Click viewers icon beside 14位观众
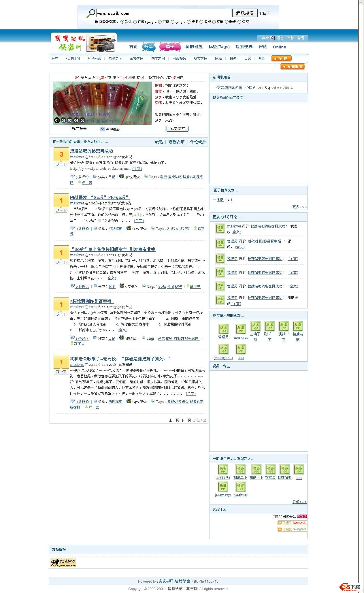 pyautogui.click(x=129, y=401)
